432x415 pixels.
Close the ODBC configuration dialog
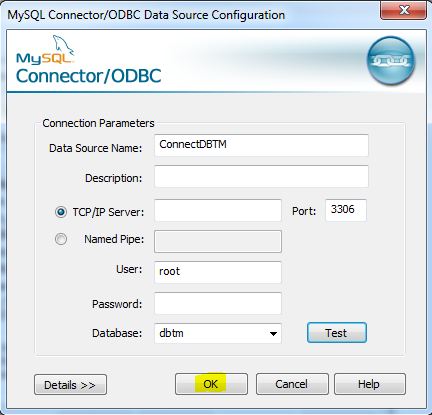tap(403, 10)
